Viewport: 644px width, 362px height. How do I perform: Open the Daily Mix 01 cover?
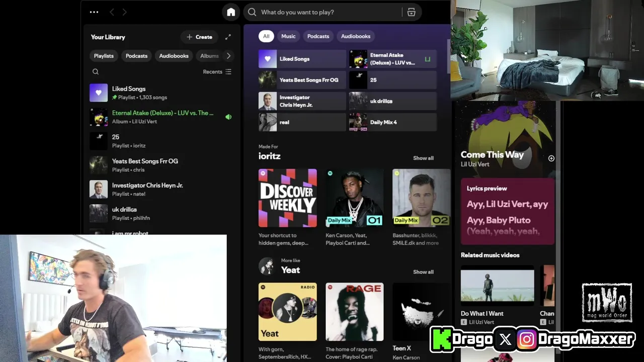point(355,198)
